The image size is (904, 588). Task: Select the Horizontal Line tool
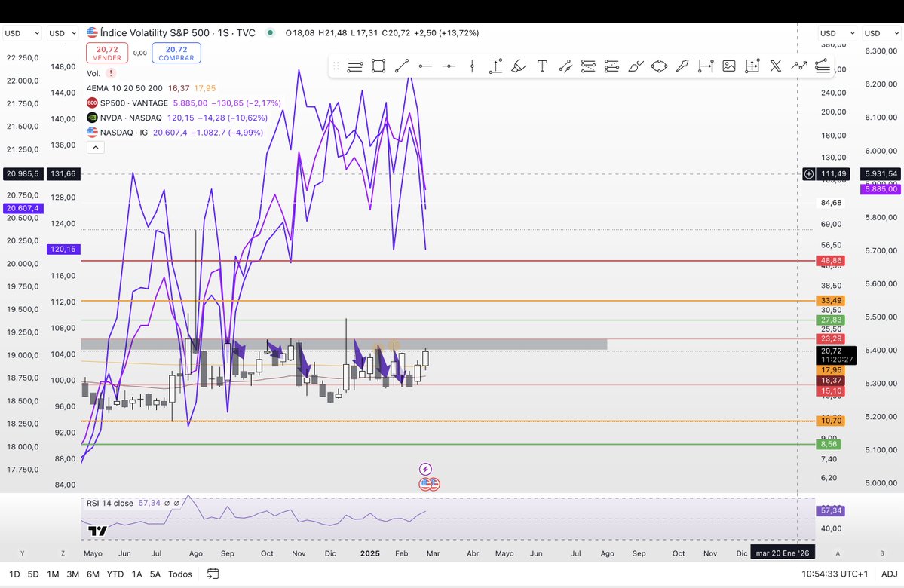(449, 66)
